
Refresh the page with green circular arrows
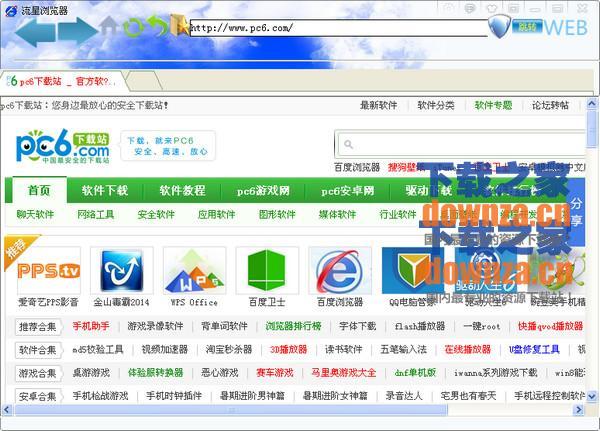point(134,26)
